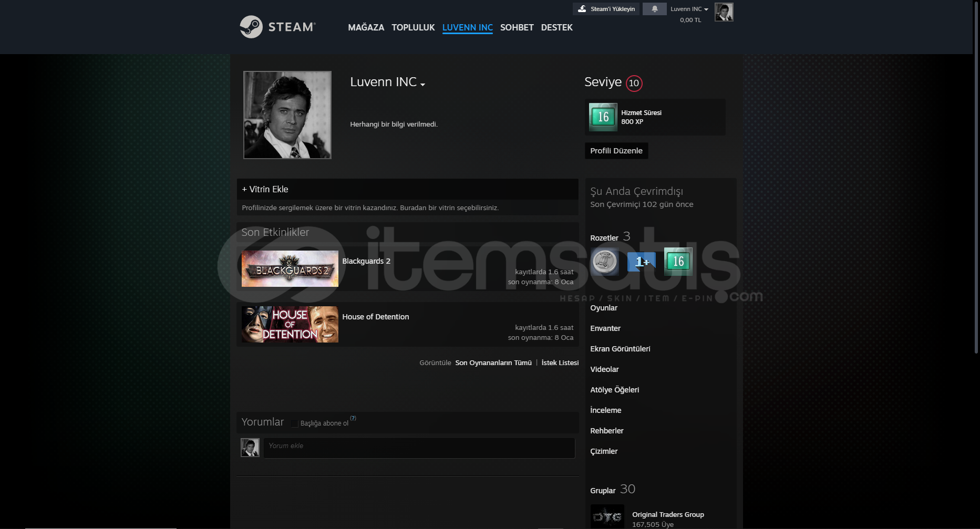Screen dimensions: 980x529
Task: Open Çizimler in sidebar
Action: pos(604,451)
